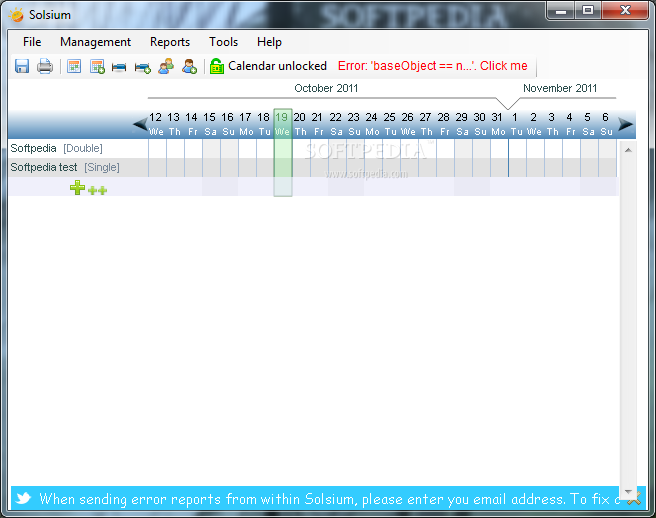Click the Calendar unlocked label

[x=277, y=66]
